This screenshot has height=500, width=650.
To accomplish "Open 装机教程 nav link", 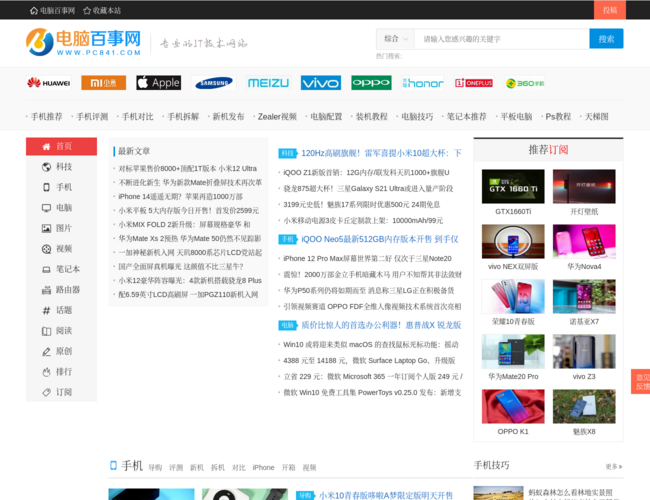I will pos(372,117).
